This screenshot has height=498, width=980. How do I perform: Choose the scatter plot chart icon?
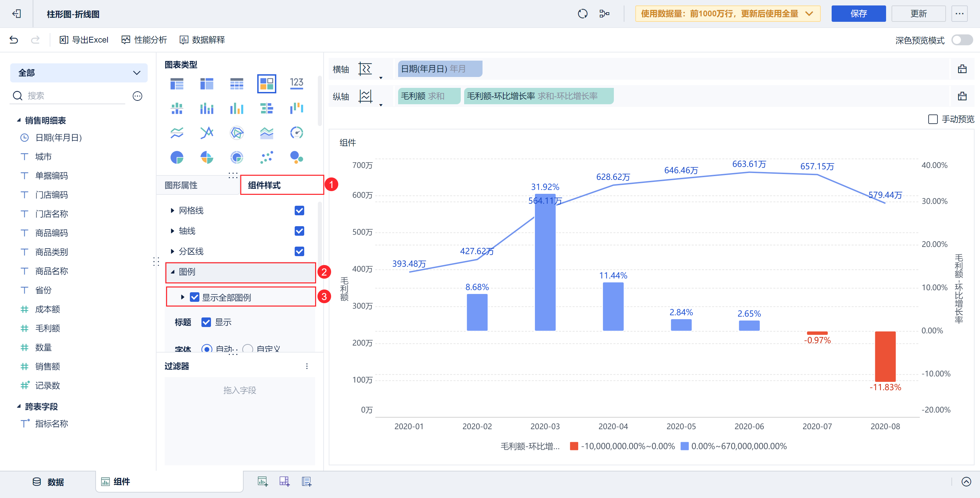[x=267, y=157]
